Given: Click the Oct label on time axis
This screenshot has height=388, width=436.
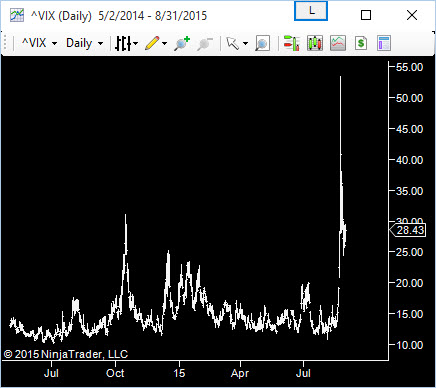Looking at the screenshot, I should pos(115,373).
